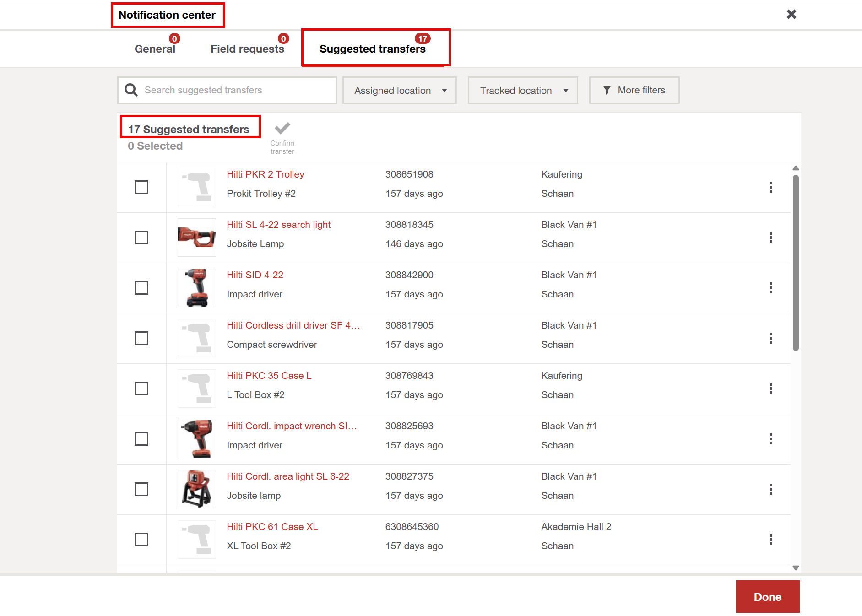Open the Hilti SL 4-22 search light link
The width and height of the screenshot is (862, 616).
pyautogui.click(x=279, y=225)
